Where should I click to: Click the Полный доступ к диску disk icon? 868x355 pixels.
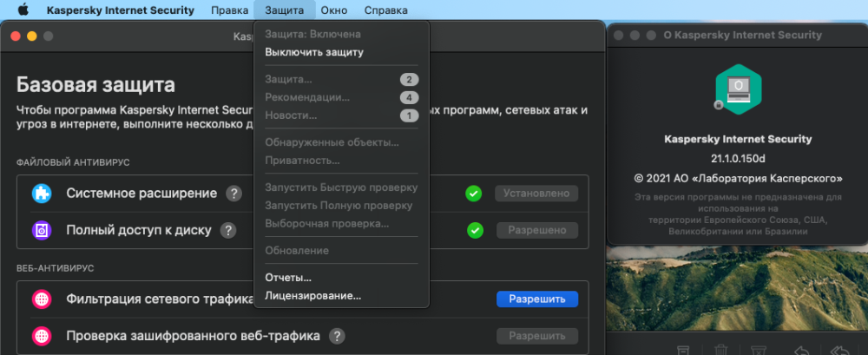pos(42,230)
